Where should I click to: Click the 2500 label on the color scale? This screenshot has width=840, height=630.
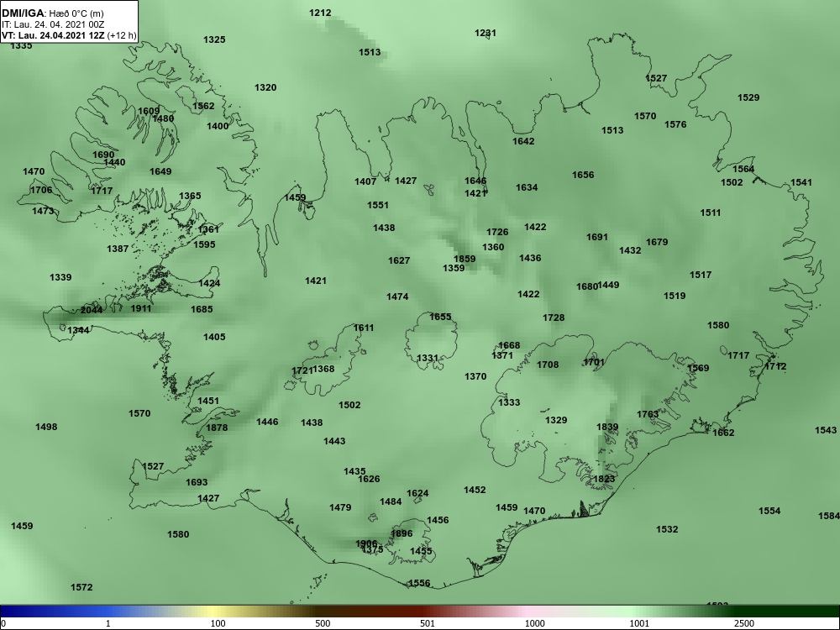tap(743, 623)
